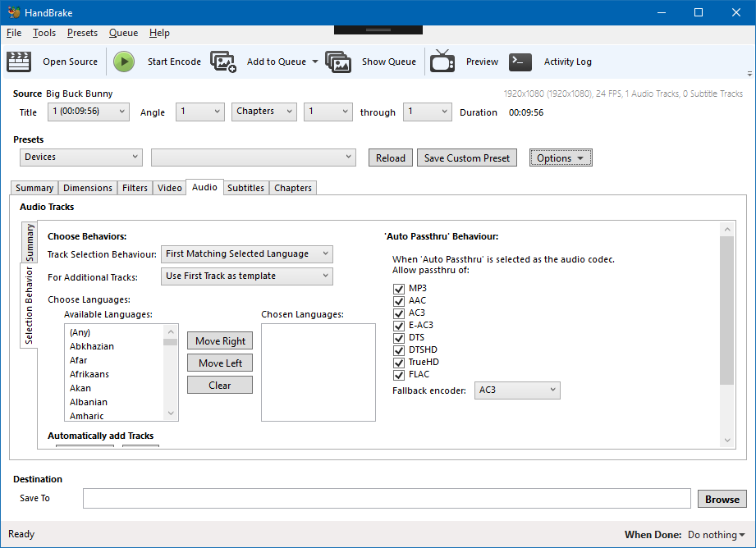This screenshot has width=756, height=548.
Task: Open the Queue menu
Action: point(123,33)
